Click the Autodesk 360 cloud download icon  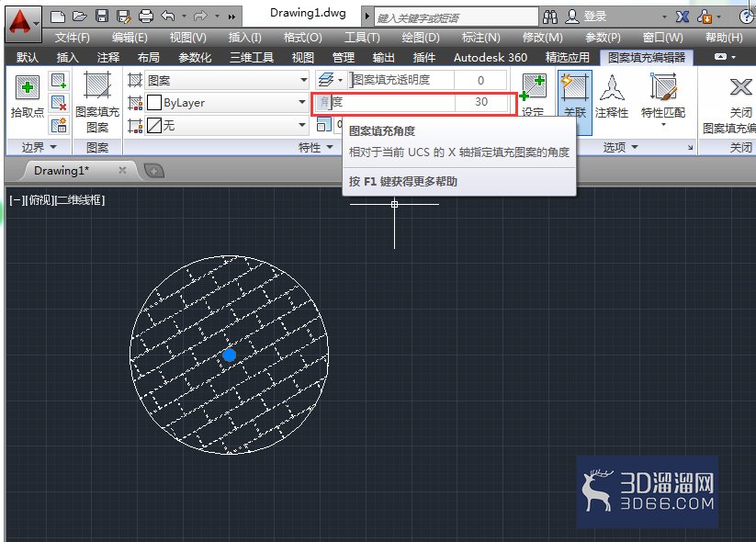click(x=705, y=17)
